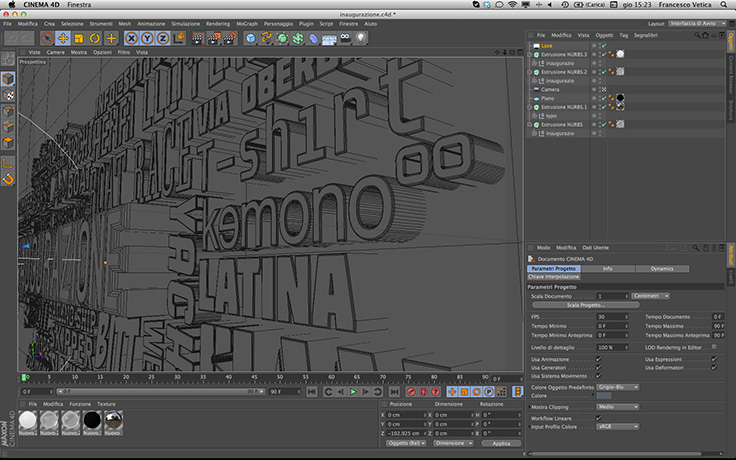Play the animation forward
Image resolution: width=736 pixels, height=460 pixels.
pyautogui.click(x=353, y=391)
